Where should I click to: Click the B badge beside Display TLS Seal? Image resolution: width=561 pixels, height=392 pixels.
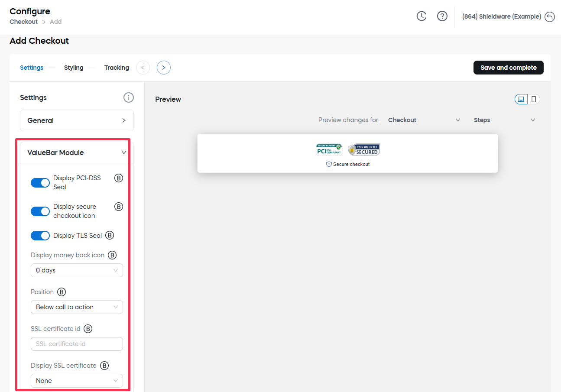(x=110, y=236)
